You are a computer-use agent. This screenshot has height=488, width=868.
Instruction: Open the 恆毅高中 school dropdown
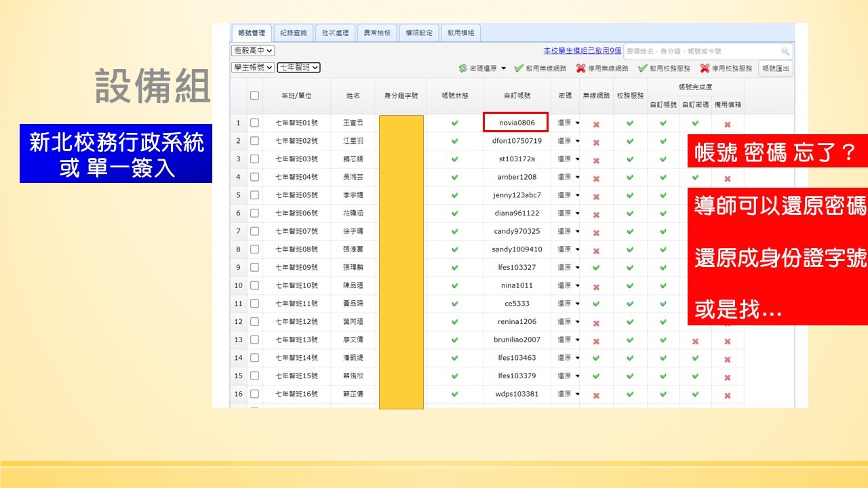pos(254,51)
